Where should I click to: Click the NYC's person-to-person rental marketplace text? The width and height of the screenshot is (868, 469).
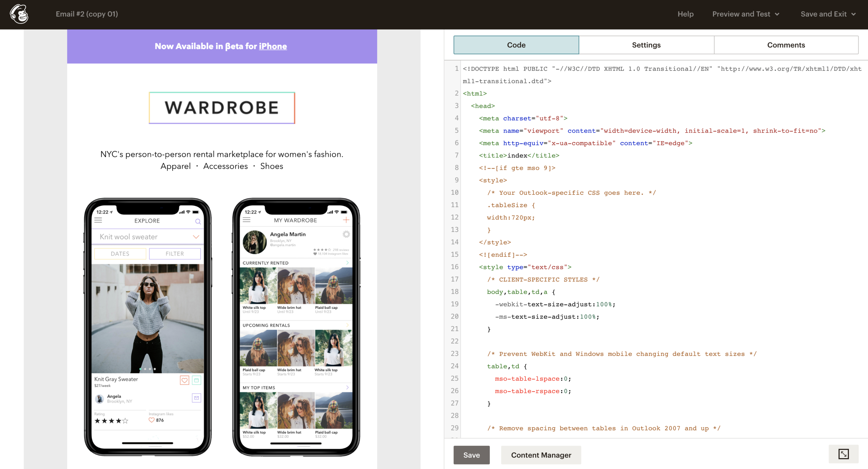click(x=222, y=154)
